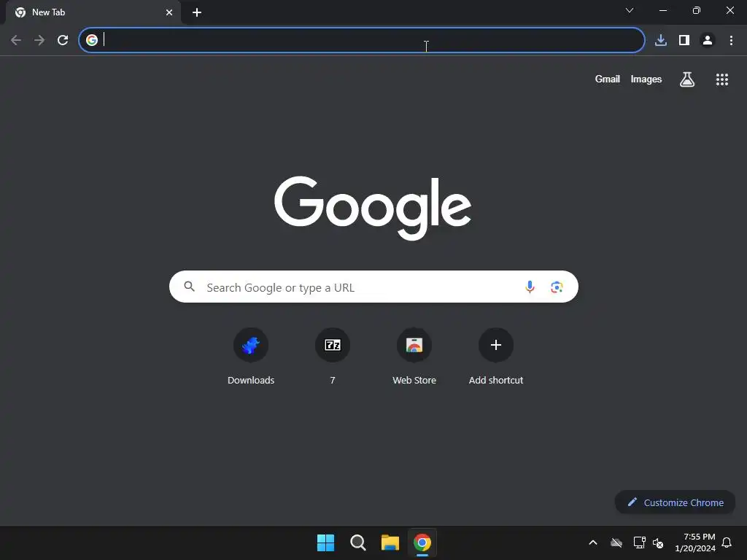Image resolution: width=747 pixels, height=560 pixels.
Task: Click the OneDrive cloud tray icon
Action: (x=616, y=542)
